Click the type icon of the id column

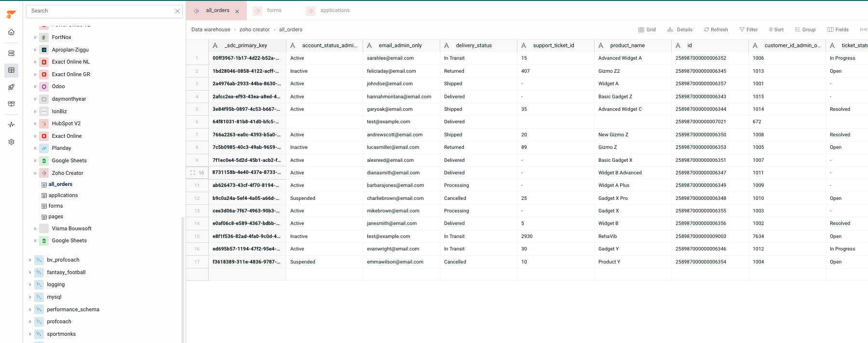[678, 45]
